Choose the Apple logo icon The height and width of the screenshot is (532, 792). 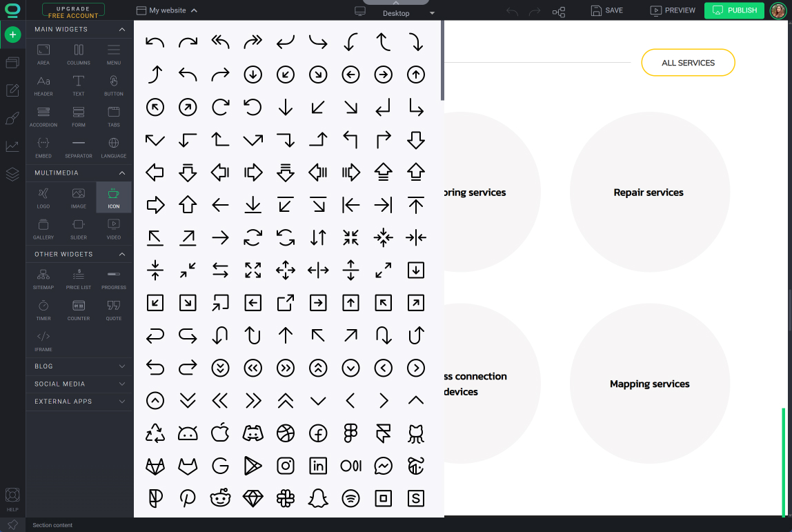220,433
